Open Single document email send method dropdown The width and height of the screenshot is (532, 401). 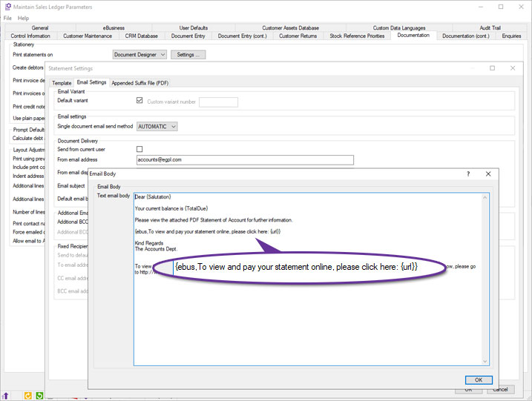coord(157,127)
